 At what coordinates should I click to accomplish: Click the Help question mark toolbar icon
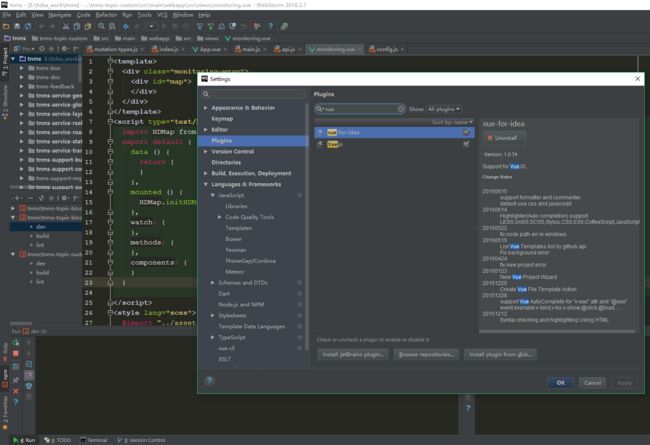coord(271,27)
